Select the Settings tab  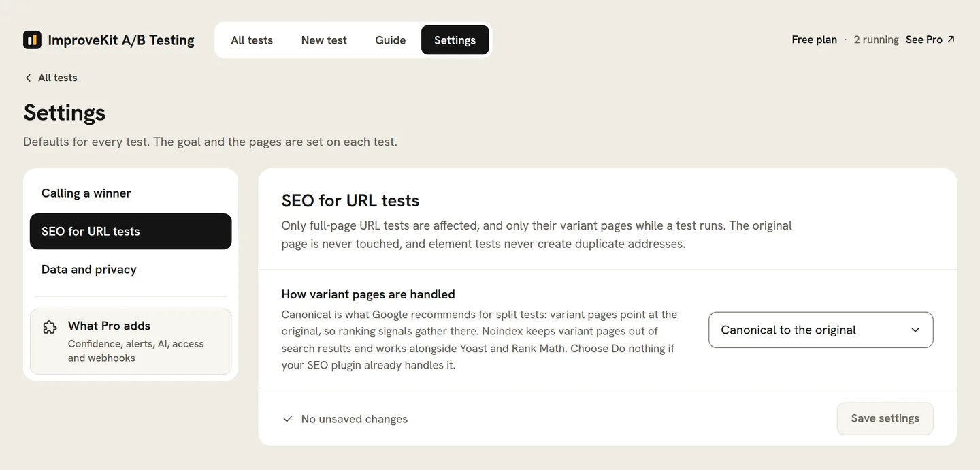[x=455, y=40]
